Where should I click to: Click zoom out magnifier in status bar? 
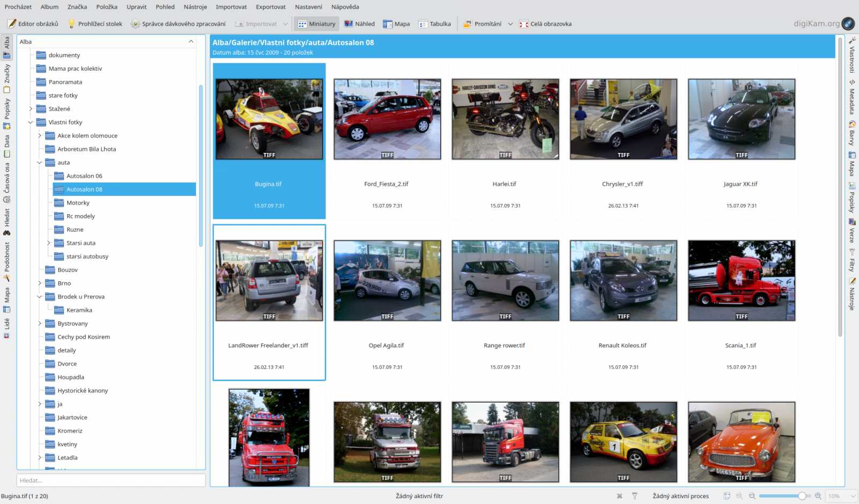[x=752, y=496]
